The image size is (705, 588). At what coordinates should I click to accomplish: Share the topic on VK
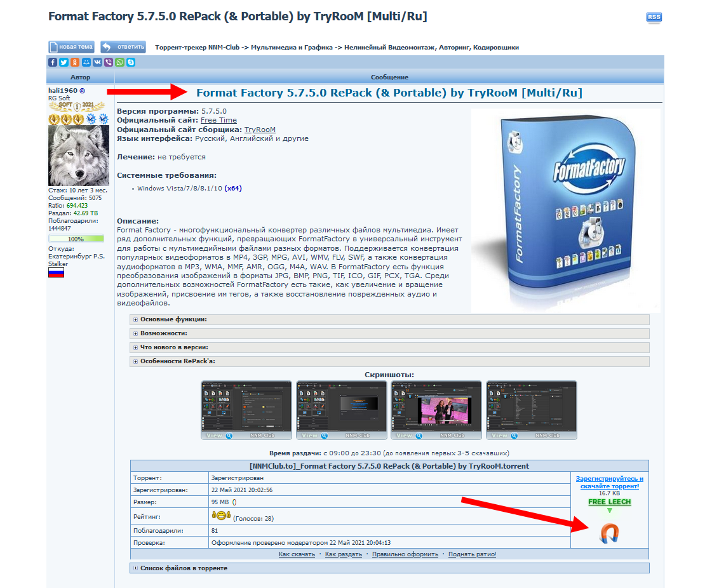tap(98, 62)
